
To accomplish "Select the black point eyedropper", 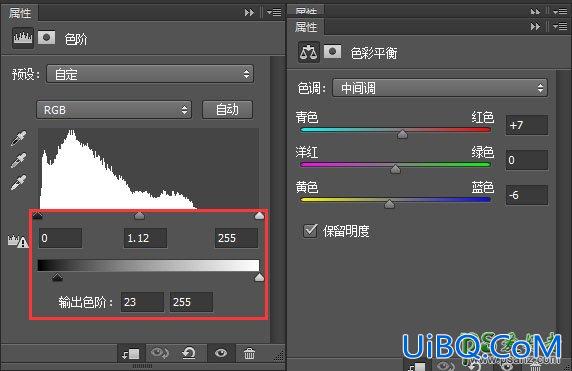I will tap(18, 138).
